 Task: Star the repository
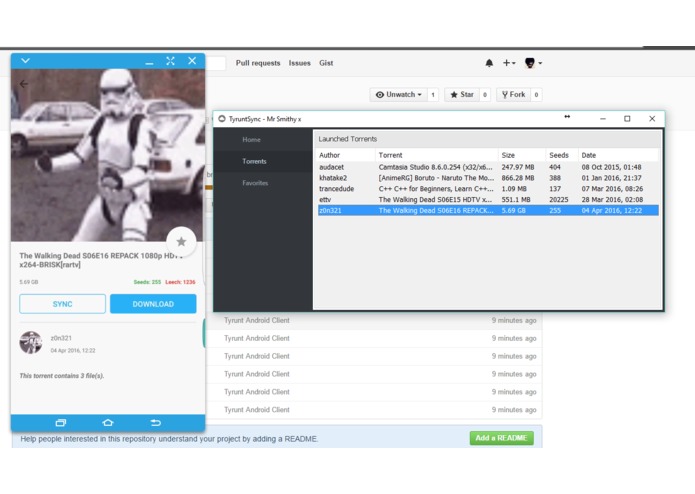pos(462,94)
